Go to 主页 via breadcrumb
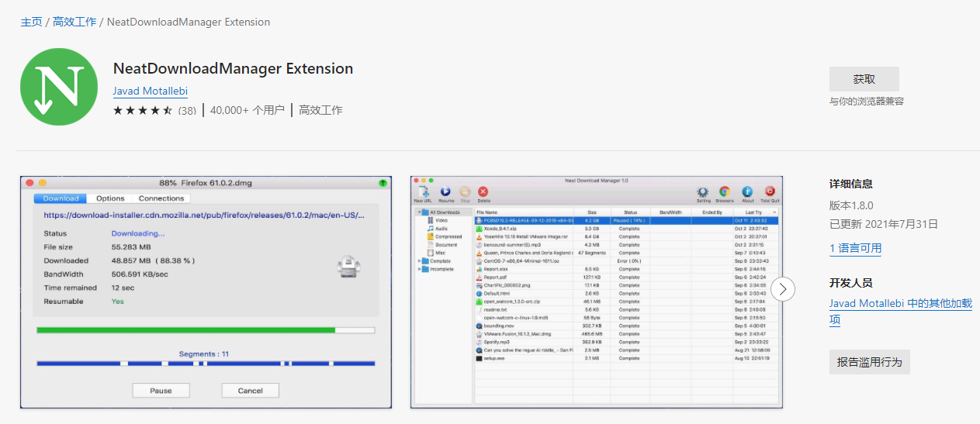The image size is (980, 424). pos(31,22)
